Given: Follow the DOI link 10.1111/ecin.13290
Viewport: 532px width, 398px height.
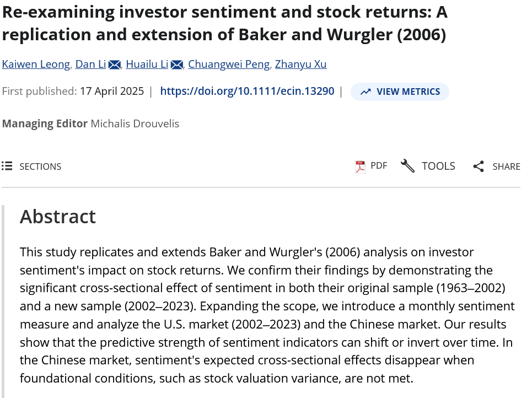Looking at the screenshot, I should (247, 91).
